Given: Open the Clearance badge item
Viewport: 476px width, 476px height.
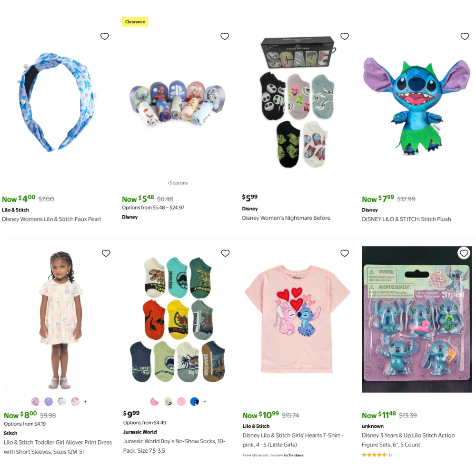Looking at the screenshot, I should (x=135, y=22).
